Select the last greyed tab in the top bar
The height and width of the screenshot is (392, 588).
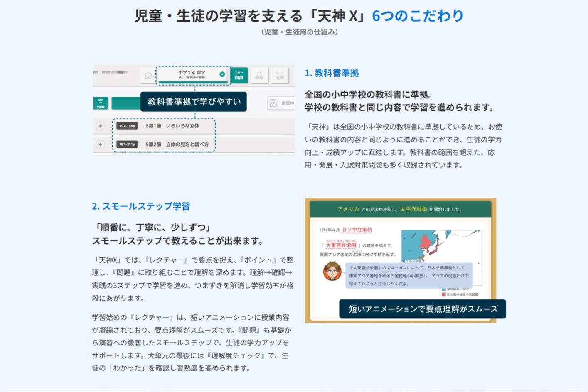click(279, 75)
